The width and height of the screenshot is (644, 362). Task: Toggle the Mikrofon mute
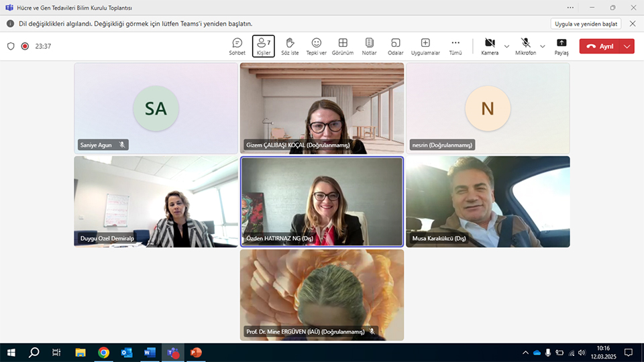coord(525,46)
